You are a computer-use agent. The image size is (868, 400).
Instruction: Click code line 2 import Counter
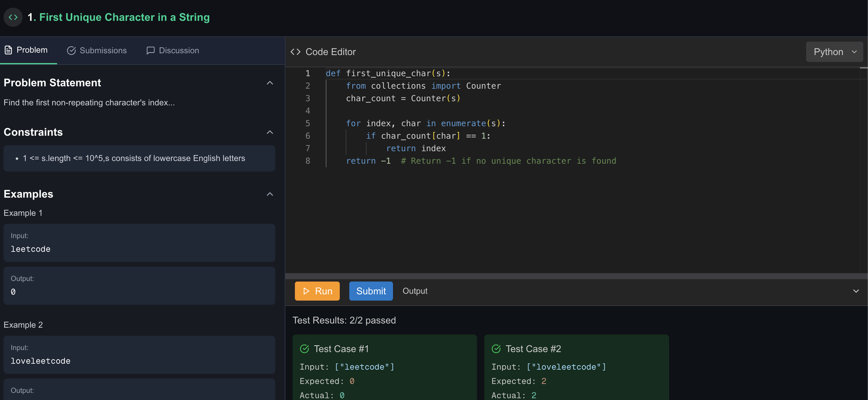[424, 86]
